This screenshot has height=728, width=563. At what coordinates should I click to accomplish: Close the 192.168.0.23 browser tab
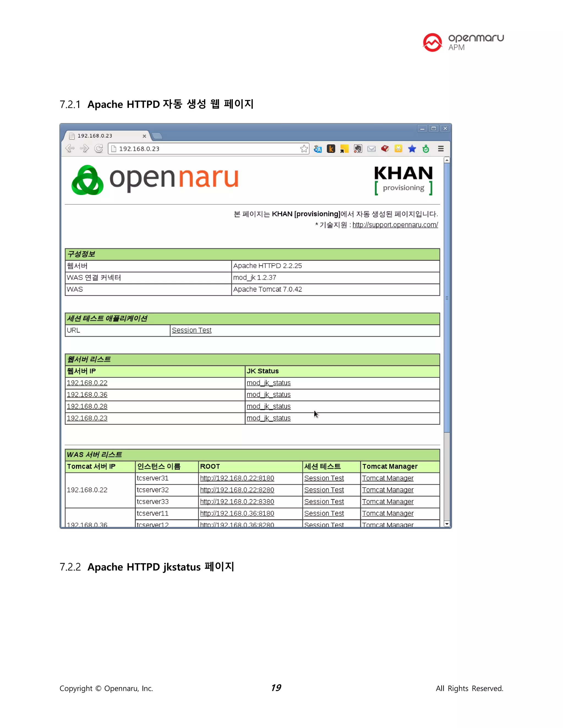(144, 136)
